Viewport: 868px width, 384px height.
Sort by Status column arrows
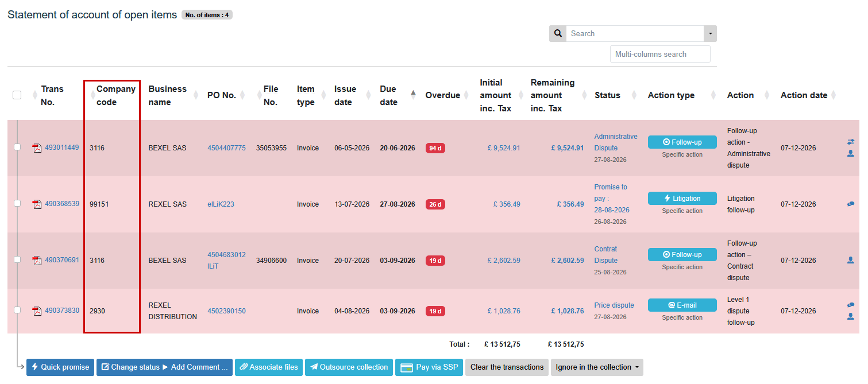point(634,95)
